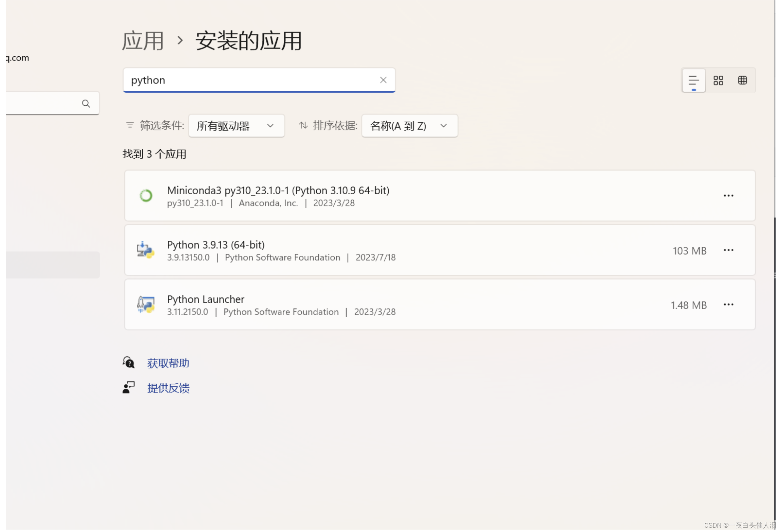Open more options for Python Launcher
Screen dimensions: 781x532
pyautogui.click(x=728, y=305)
